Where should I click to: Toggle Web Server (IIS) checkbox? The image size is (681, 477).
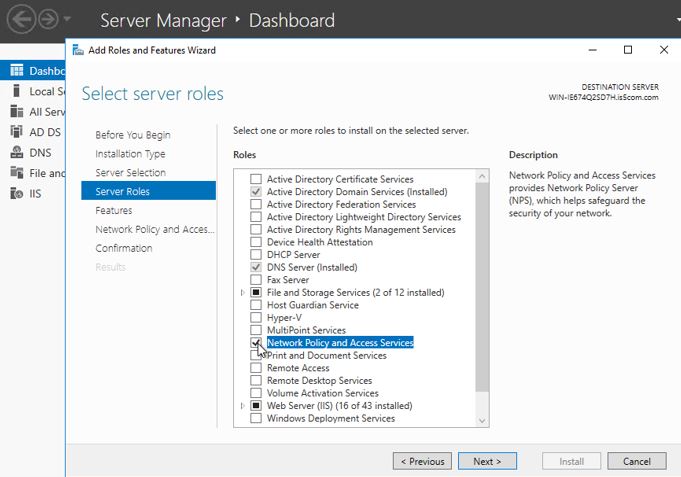coord(256,406)
